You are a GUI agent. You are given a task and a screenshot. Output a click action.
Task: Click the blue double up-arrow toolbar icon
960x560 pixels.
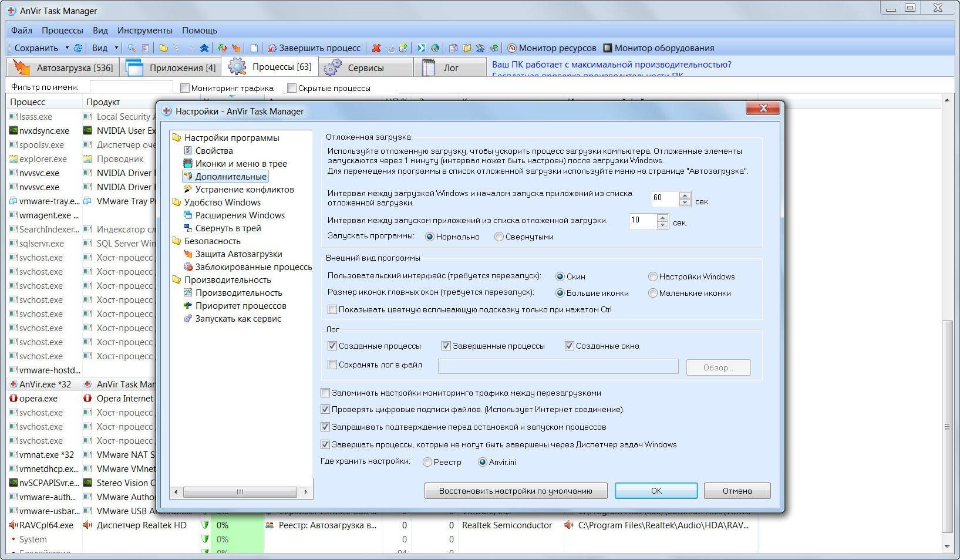point(204,48)
